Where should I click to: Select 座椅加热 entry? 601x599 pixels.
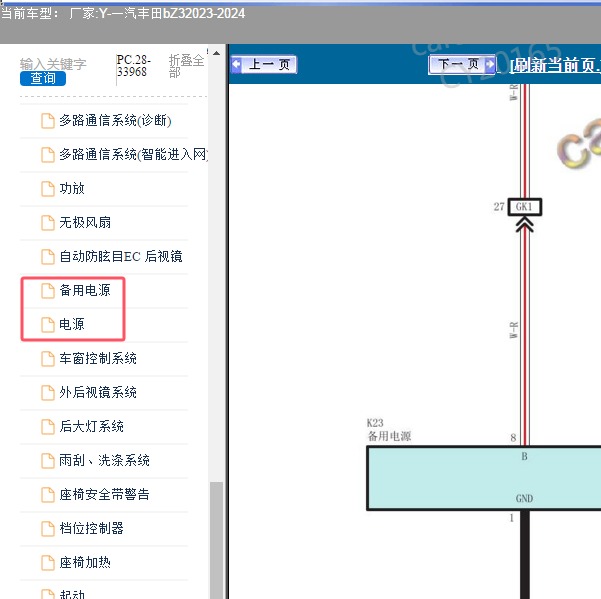85,562
